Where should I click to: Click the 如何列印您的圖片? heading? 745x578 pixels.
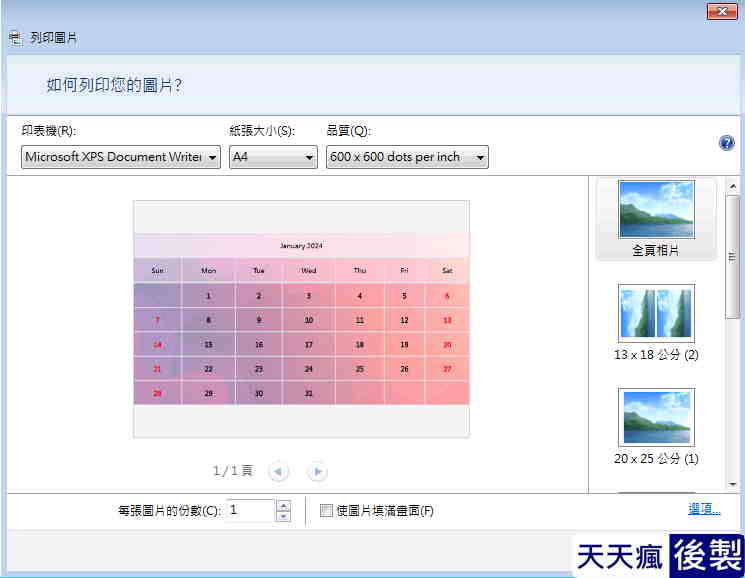114,85
